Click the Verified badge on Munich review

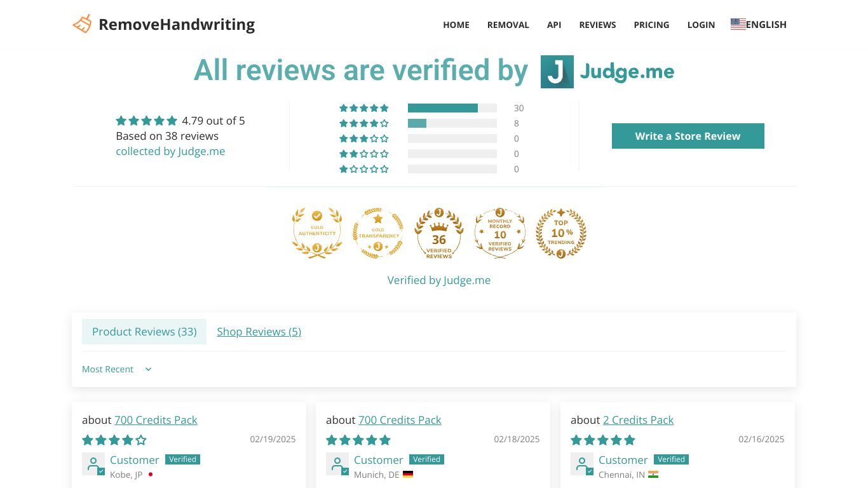[426, 459]
